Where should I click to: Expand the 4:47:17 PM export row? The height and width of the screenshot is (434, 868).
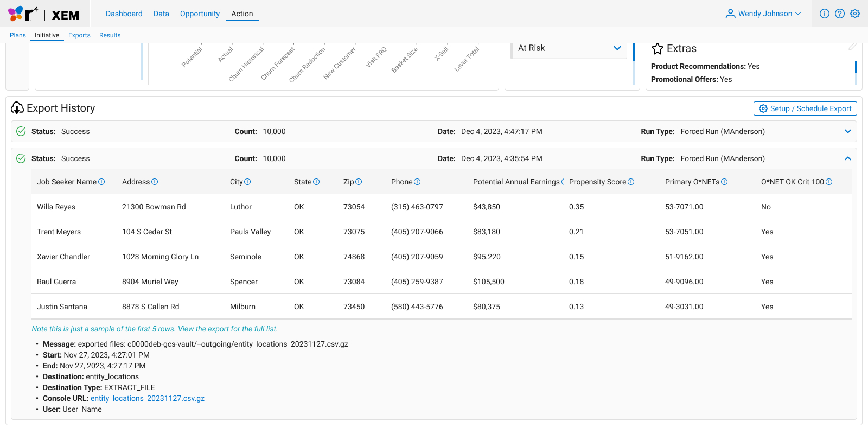(x=848, y=131)
